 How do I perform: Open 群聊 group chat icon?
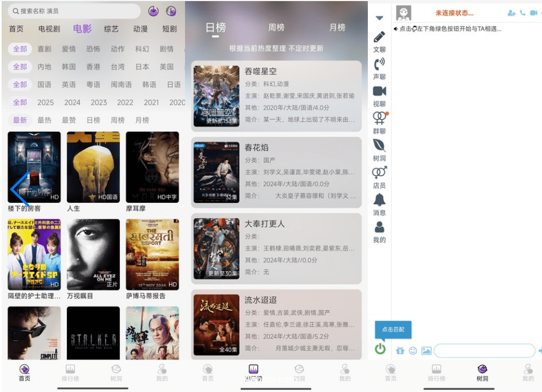tap(380, 118)
